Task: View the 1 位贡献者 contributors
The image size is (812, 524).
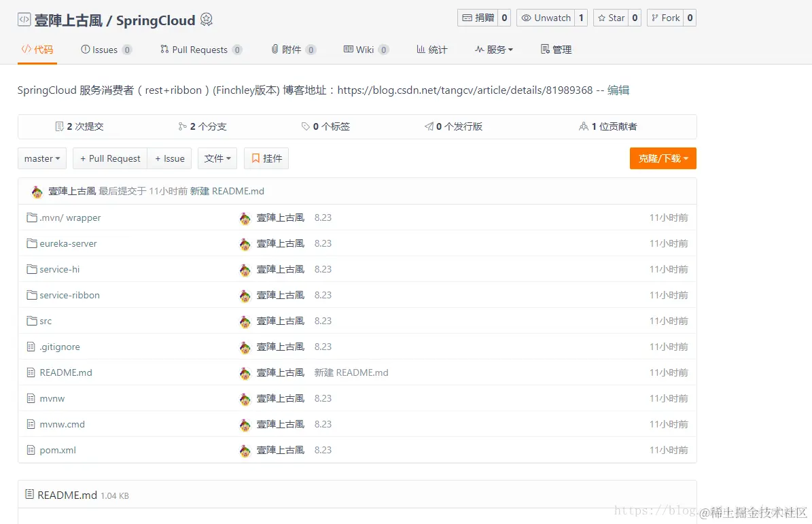Action: coord(608,126)
